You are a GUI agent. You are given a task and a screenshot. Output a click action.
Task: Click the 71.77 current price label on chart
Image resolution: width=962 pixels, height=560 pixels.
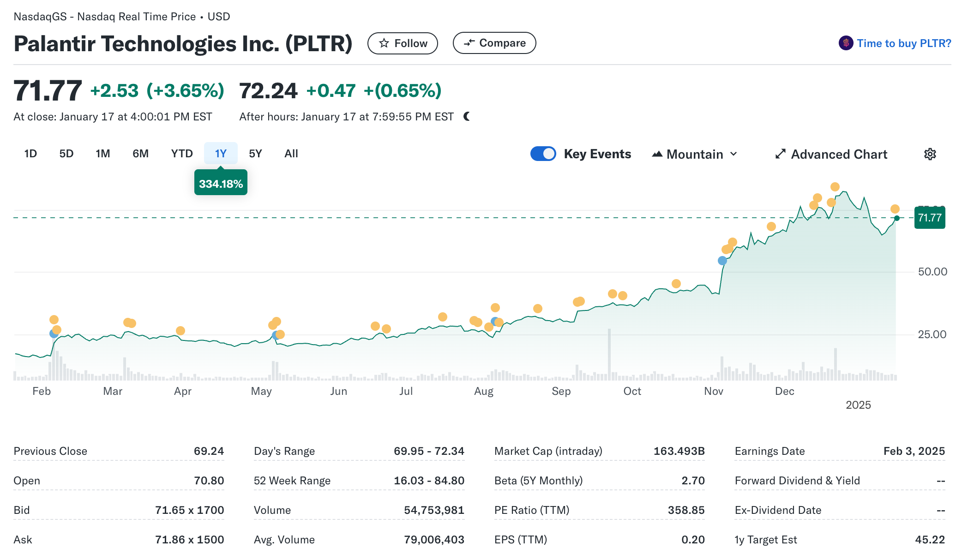[x=929, y=218]
